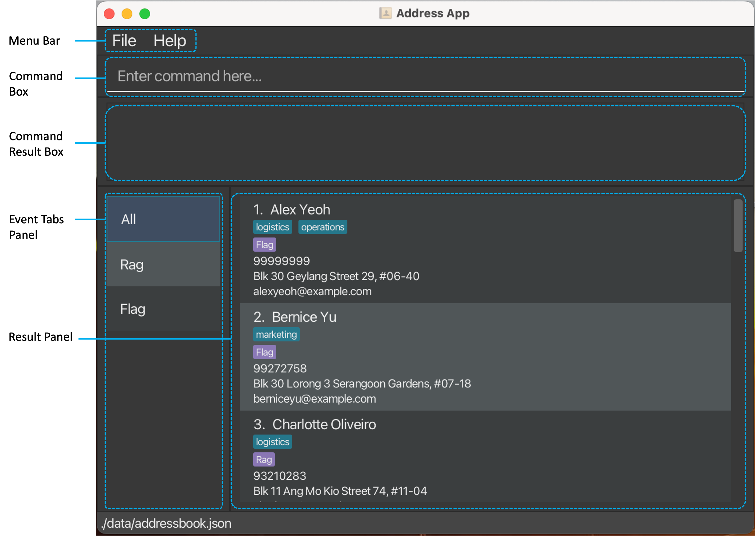The image size is (756, 536).
Task: Click Bernice Yu's marketing tag
Action: [276, 334]
